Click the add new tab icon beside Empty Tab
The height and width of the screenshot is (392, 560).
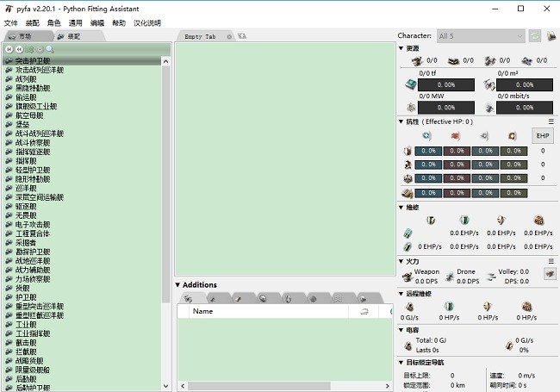pos(242,36)
